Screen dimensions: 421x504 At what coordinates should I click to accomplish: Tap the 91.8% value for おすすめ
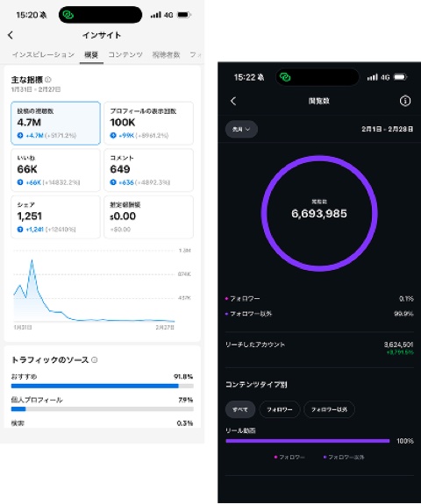[183, 376]
